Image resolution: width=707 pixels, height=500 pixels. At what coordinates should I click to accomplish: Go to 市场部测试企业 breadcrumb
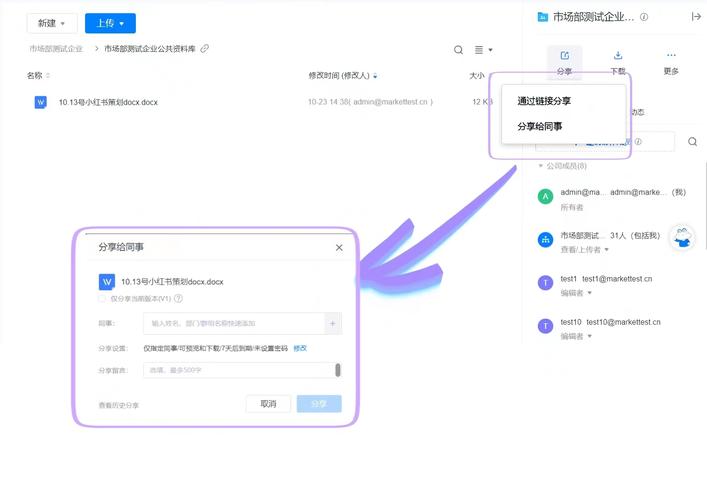(56, 49)
